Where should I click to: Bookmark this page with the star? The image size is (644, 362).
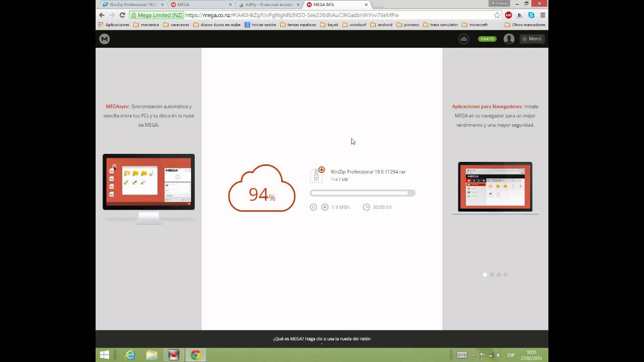click(x=497, y=15)
